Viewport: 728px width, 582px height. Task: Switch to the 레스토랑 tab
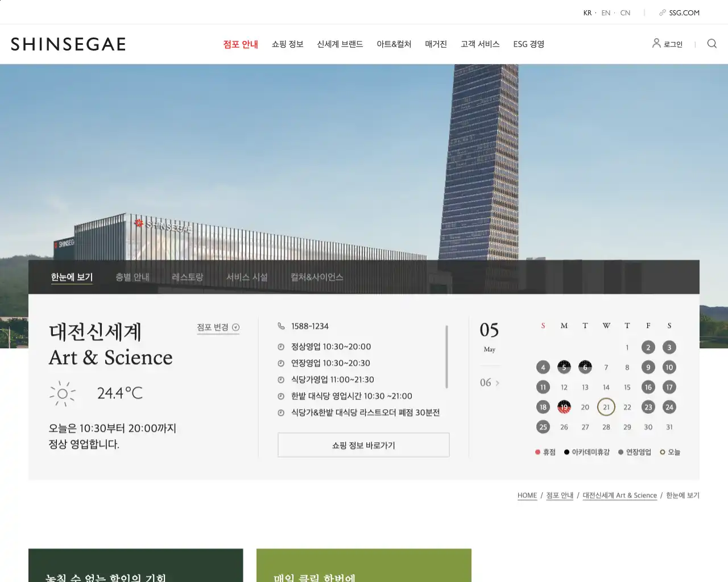(187, 277)
